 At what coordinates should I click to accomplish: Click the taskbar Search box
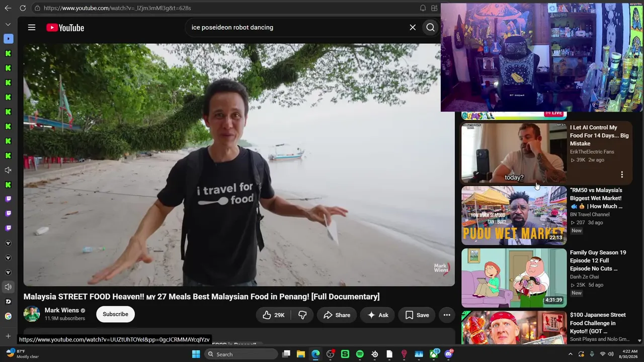point(242,354)
